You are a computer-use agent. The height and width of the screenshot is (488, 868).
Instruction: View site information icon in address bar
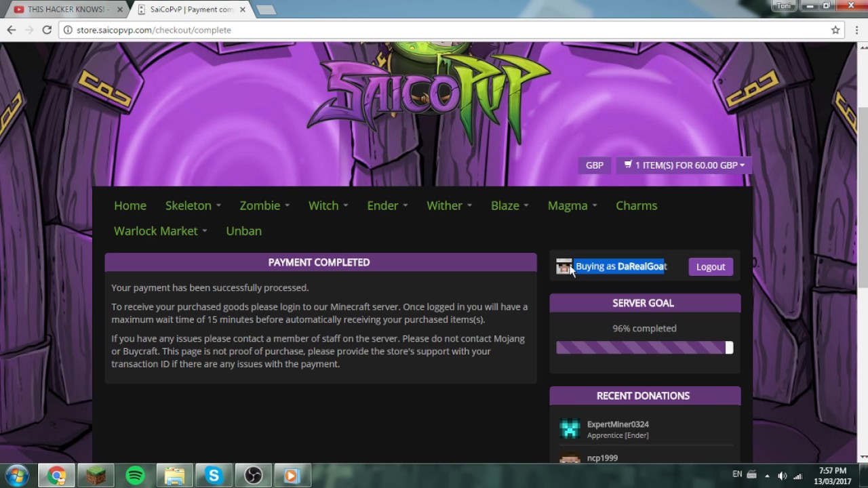[68, 30]
